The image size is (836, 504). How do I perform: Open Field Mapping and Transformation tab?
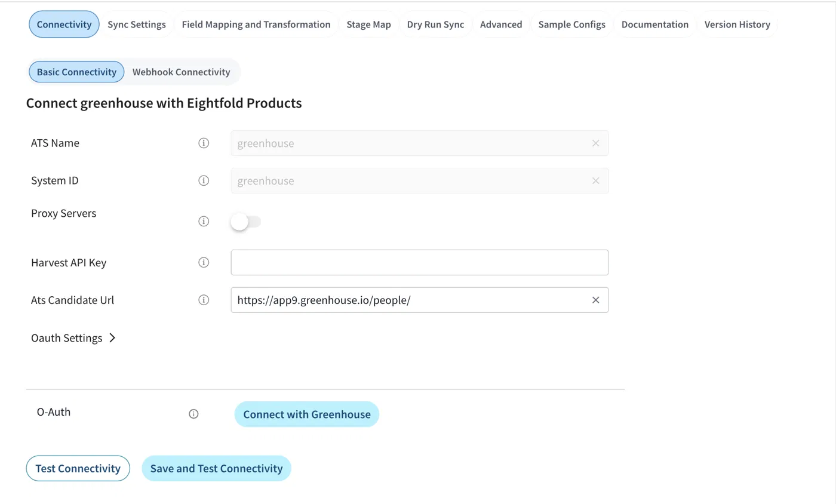[x=256, y=24]
